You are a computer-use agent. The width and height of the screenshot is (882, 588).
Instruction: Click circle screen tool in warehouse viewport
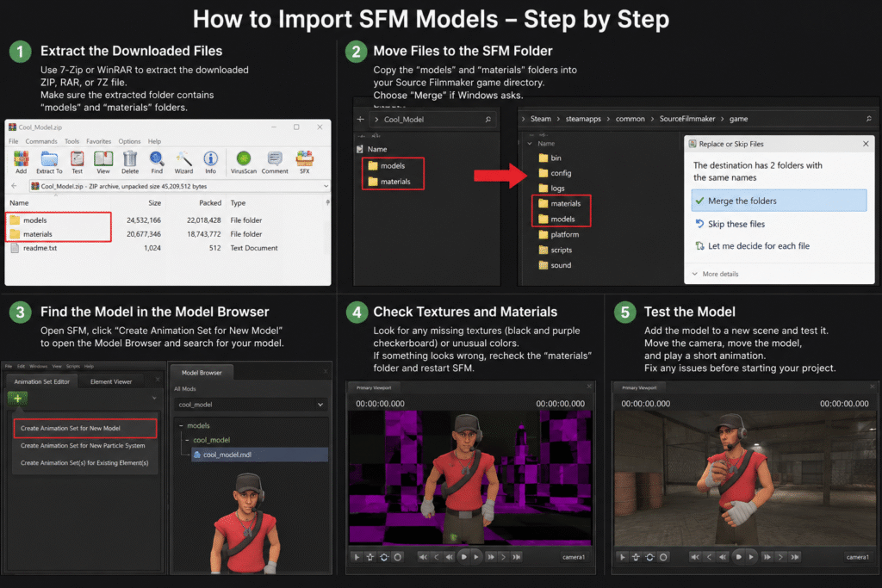point(663,557)
